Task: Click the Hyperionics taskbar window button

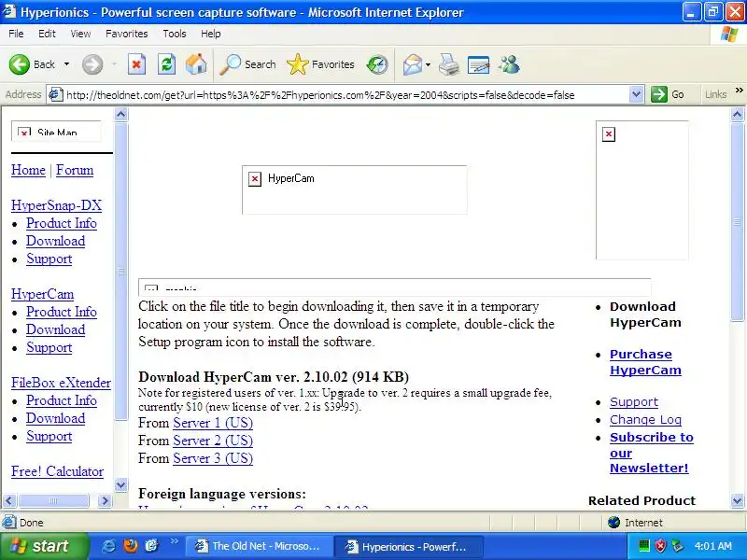Action: point(408,546)
